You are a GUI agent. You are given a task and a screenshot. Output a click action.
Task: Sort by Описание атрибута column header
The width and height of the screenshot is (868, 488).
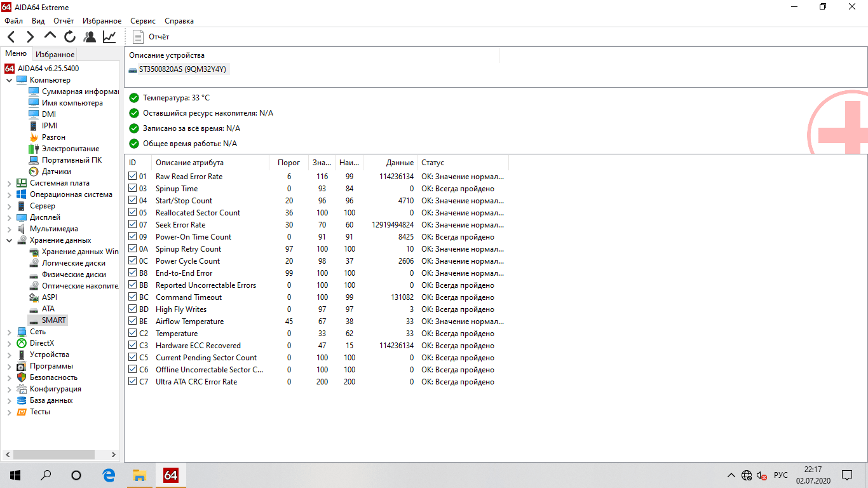coord(210,163)
